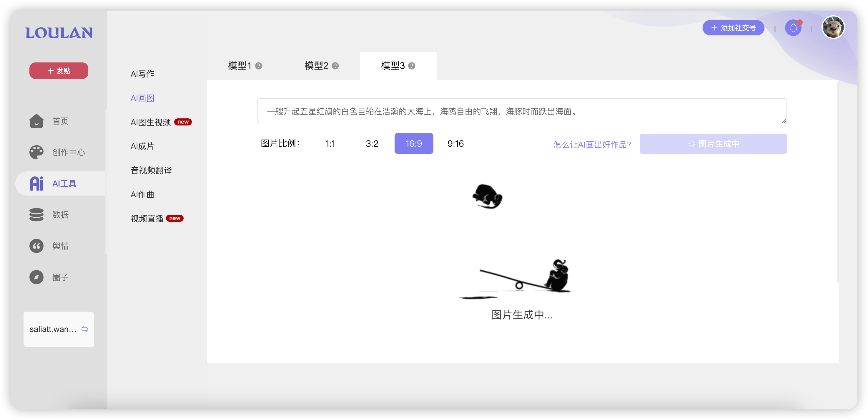Open 舆情 quote icon

[36, 246]
